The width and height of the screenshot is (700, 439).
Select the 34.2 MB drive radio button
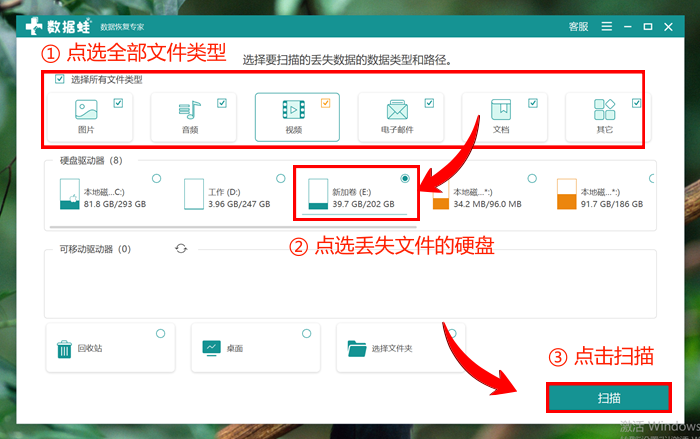532,178
